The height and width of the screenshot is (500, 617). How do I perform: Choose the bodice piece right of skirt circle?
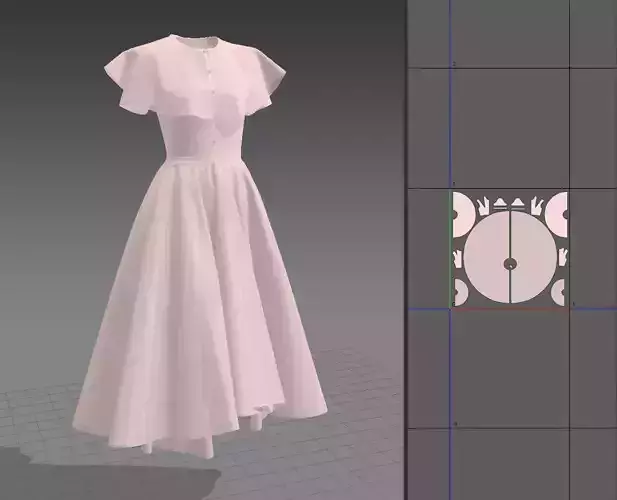pyautogui.click(x=563, y=257)
